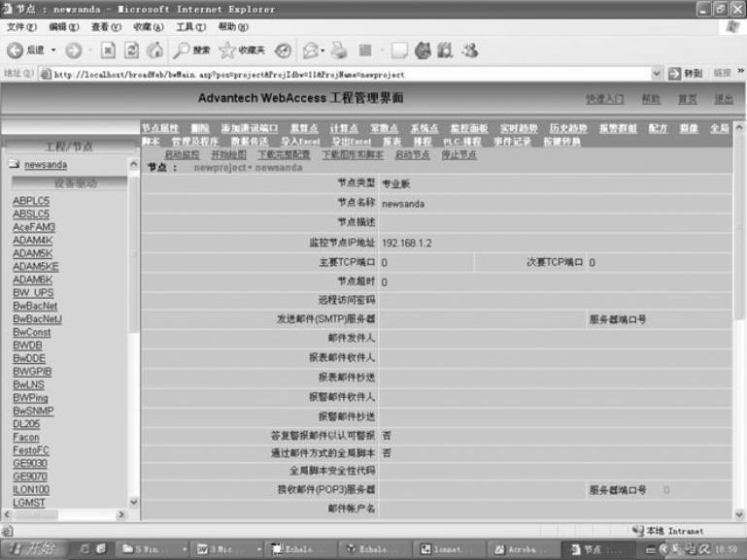Viewport: 747px width, 560px height.
Task: Open the BwSNMP driver link
Action: [33, 411]
